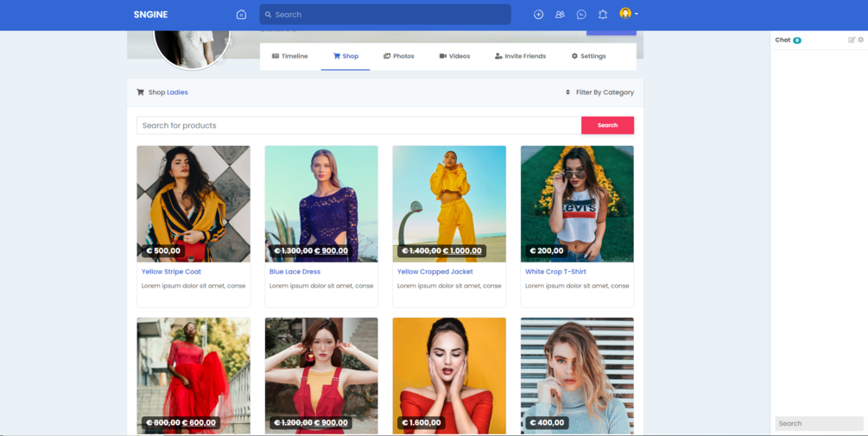Go to the home icon in header
The image size is (868, 436).
click(241, 15)
